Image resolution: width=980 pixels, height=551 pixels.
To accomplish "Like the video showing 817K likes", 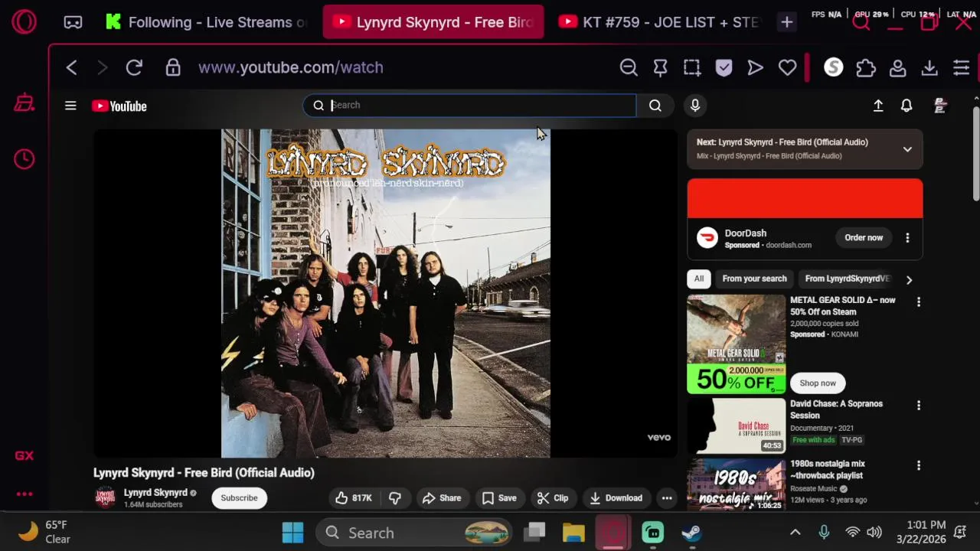I will coord(354,498).
